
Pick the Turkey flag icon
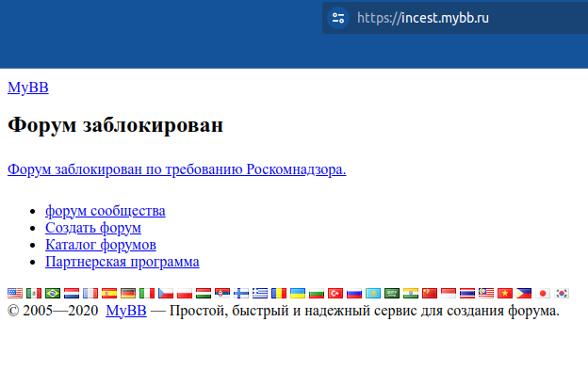click(x=335, y=293)
